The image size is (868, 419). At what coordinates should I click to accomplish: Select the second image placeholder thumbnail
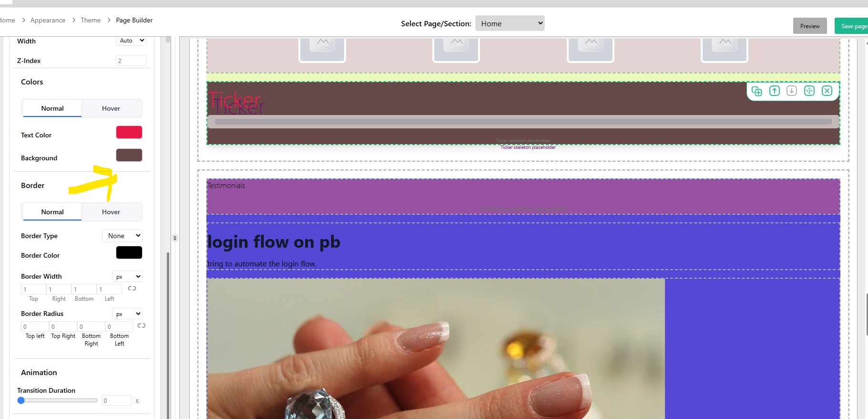tap(456, 50)
